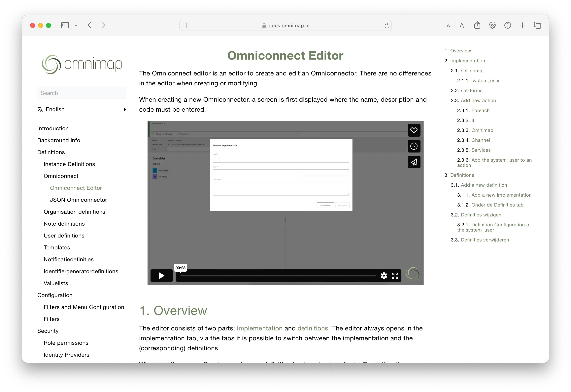The image size is (571, 392).
Task: Expand the English language selector arrow
Action: pos(125,110)
